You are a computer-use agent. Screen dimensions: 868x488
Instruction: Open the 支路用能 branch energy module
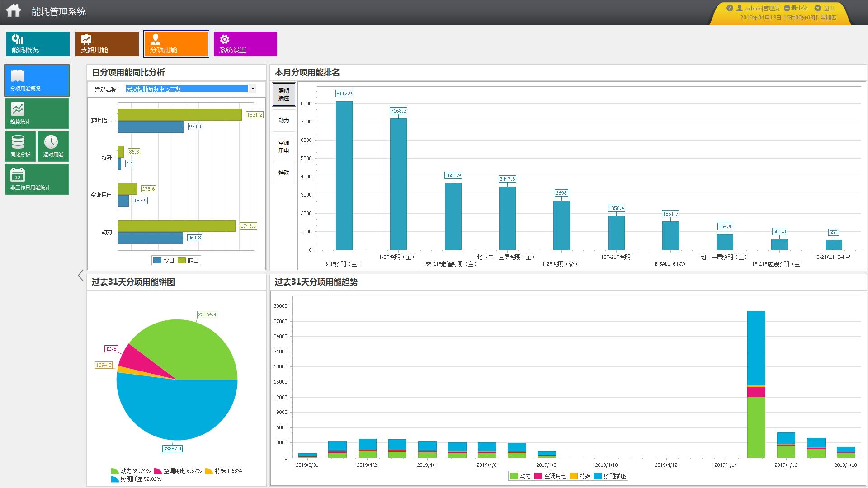pos(107,44)
